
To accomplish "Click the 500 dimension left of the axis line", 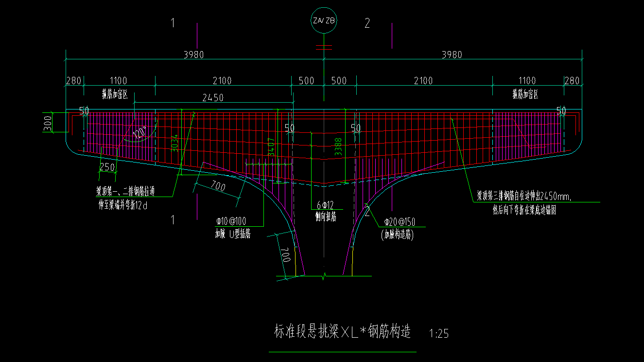I will (x=306, y=81).
